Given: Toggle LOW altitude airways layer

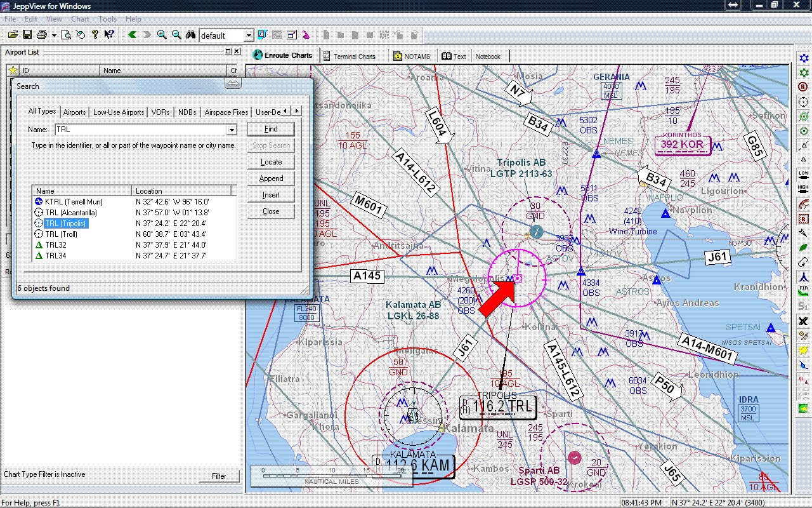Looking at the screenshot, I should click(803, 174).
